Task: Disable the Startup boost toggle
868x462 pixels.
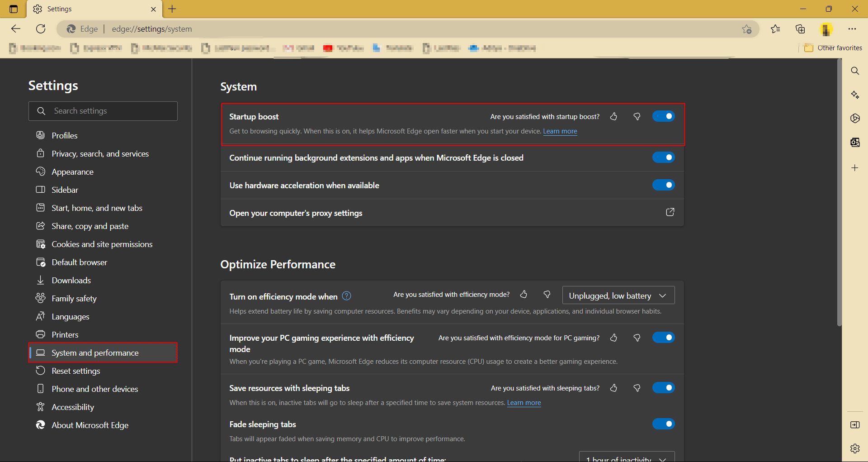Action: point(663,116)
